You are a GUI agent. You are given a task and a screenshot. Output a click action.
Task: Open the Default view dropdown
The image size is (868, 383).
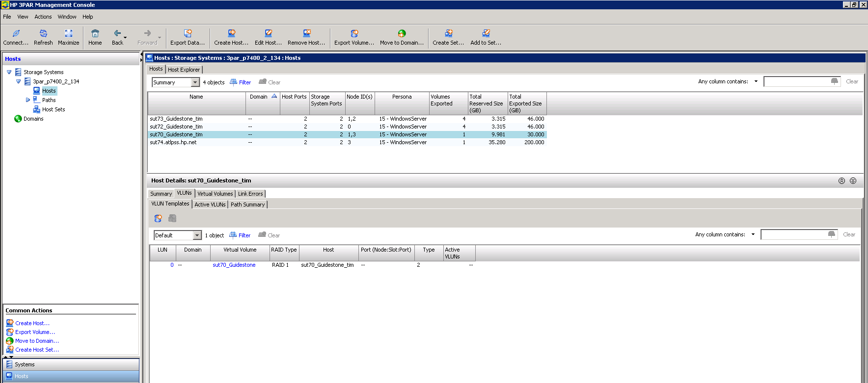click(197, 235)
